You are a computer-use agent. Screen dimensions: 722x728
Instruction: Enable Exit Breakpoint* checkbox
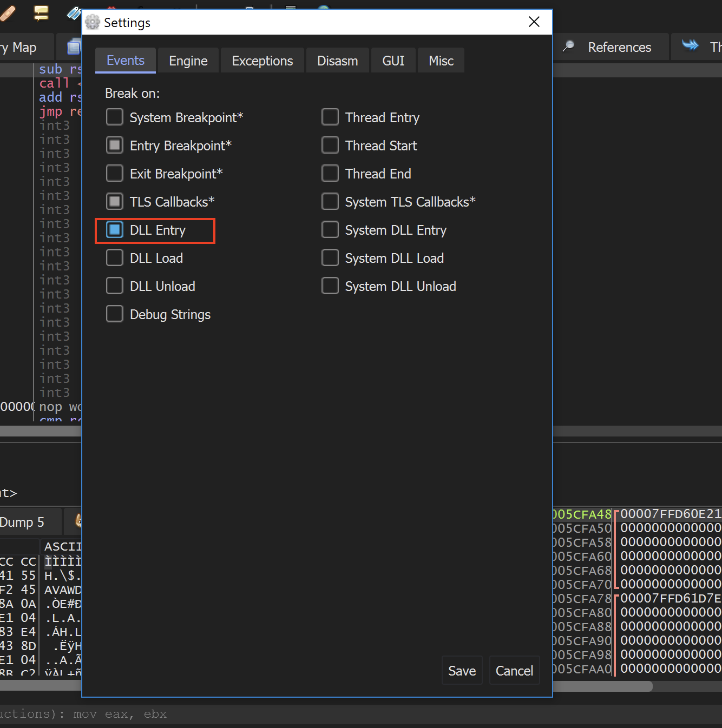coord(115,174)
